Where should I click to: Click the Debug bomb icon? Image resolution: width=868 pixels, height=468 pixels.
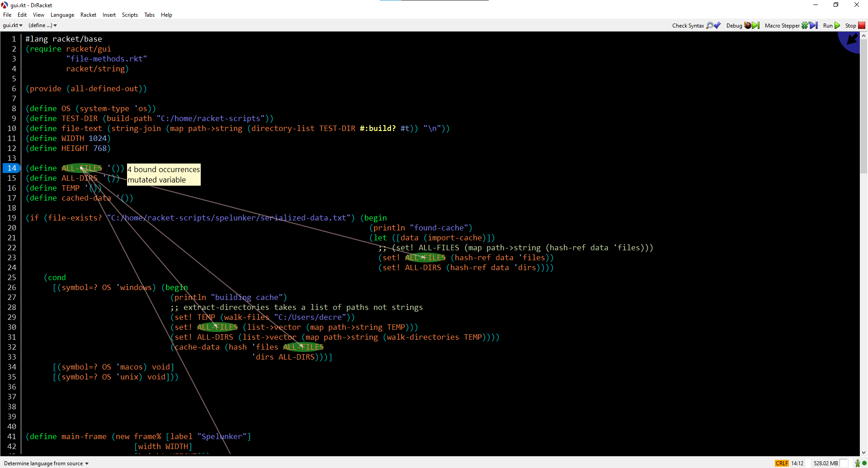click(748, 26)
